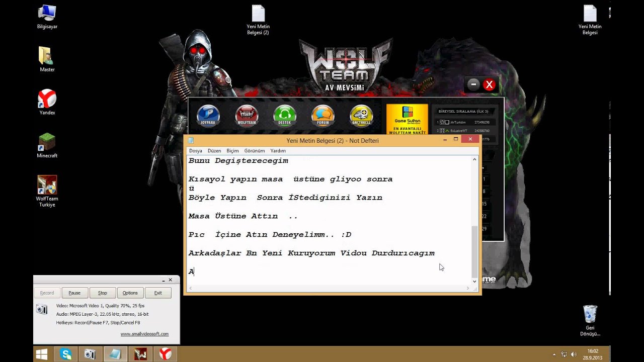Minimize the screen recorder window
644x362 pixels.
[x=164, y=281]
